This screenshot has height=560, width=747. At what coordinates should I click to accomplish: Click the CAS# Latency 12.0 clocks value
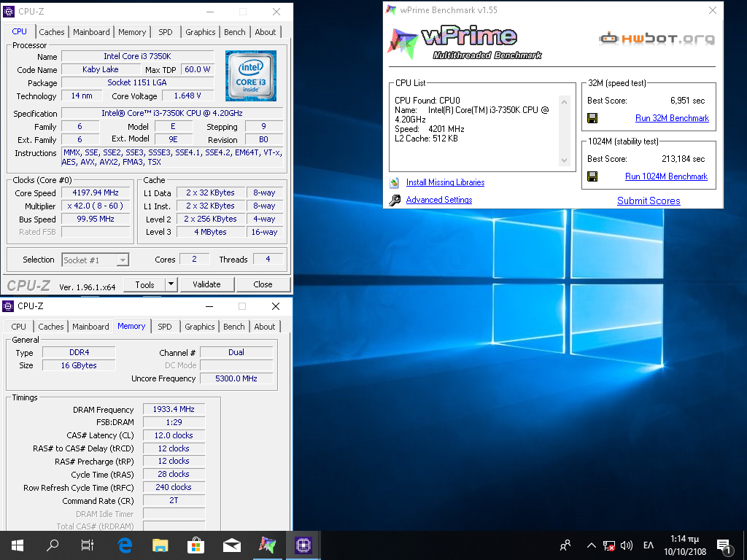pyautogui.click(x=174, y=436)
